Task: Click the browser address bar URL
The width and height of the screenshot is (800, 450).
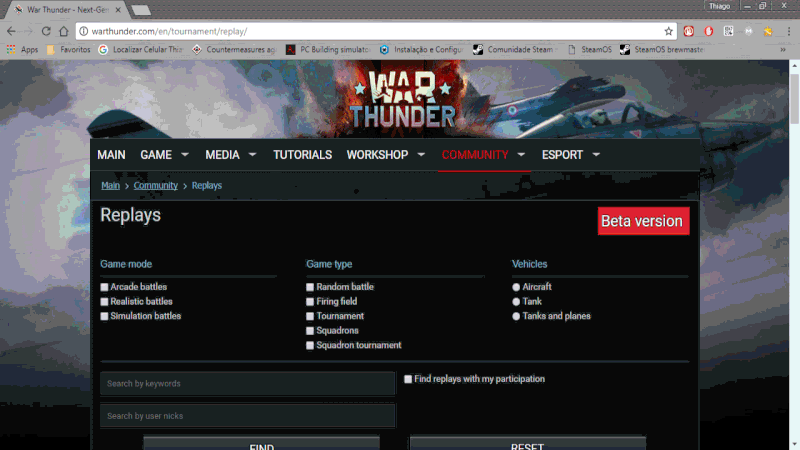Action: coord(169,31)
